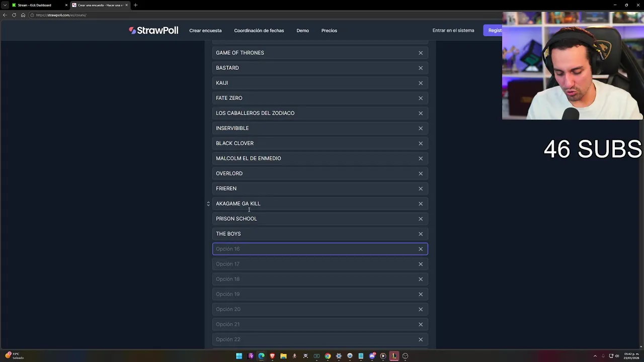The height and width of the screenshot is (362, 644).
Task: Open League of Legends taskbar icon
Action: [394, 356]
